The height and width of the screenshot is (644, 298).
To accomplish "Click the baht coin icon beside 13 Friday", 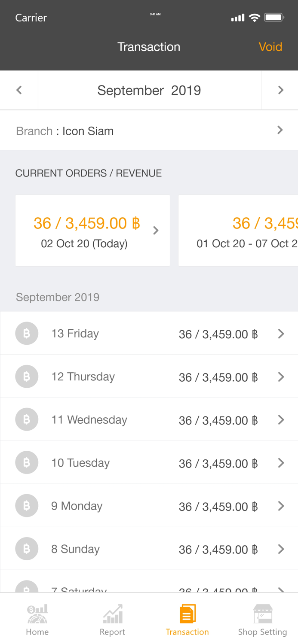I will pos(27,333).
